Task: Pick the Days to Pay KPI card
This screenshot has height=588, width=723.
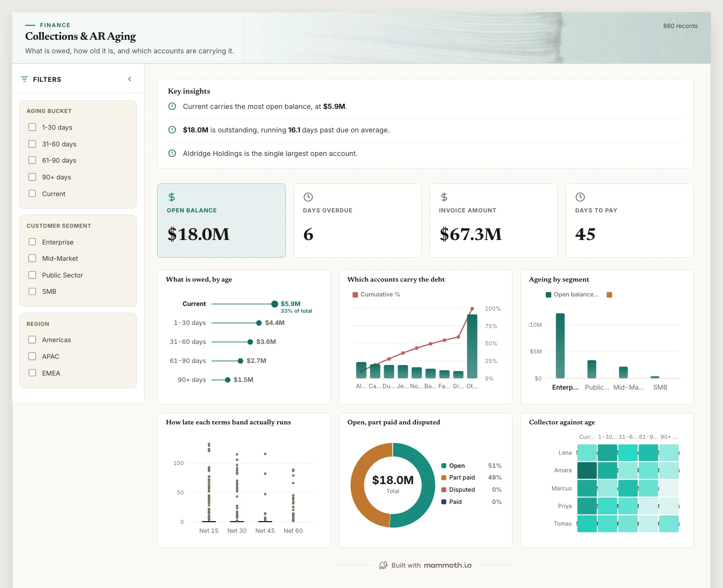Action: [x=630, y=221]
